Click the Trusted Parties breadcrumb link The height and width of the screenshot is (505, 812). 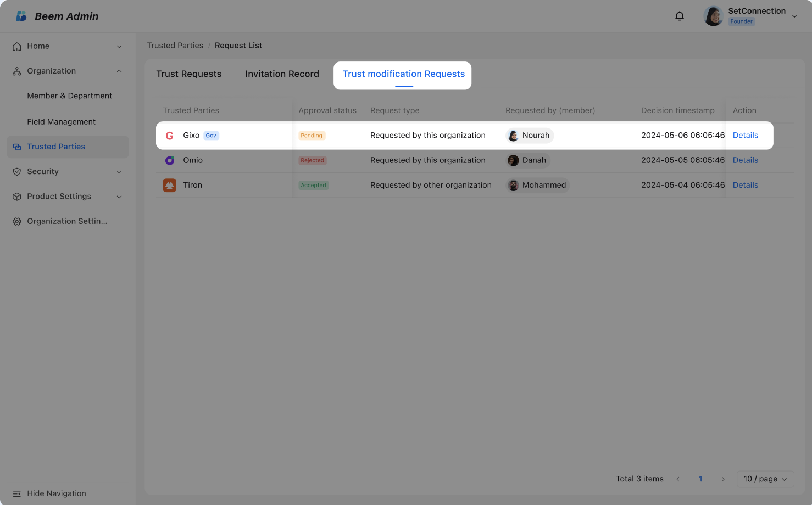(175, 46)
